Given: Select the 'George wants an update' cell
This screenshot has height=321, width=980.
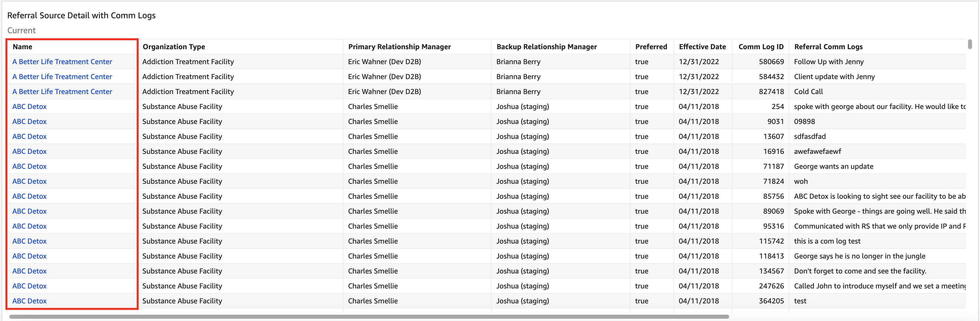Looking at the screenshot, I should click(833, 166).
